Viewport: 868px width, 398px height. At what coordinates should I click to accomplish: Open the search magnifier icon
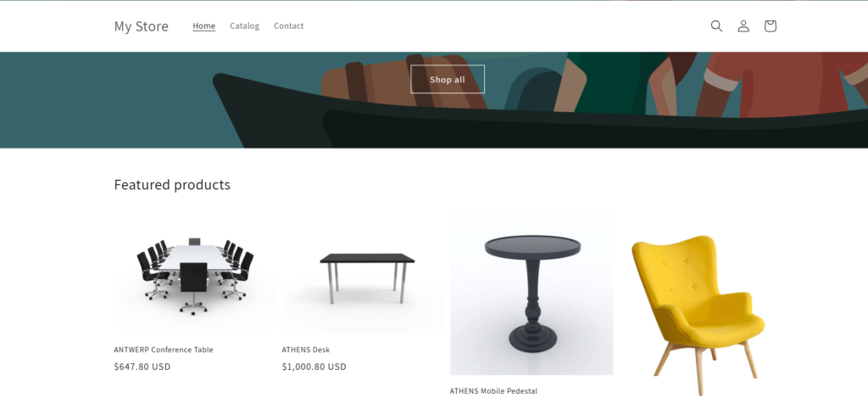(x=716, y=26)
